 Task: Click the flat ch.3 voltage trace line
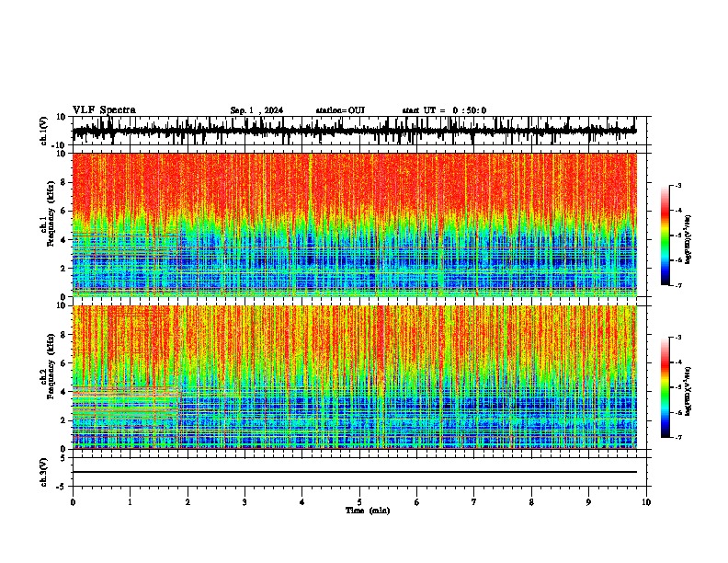[355, 472]
